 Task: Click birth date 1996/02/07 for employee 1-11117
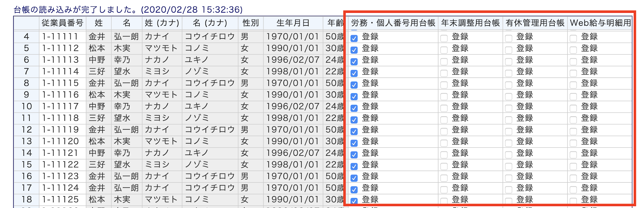pos(293,106)
